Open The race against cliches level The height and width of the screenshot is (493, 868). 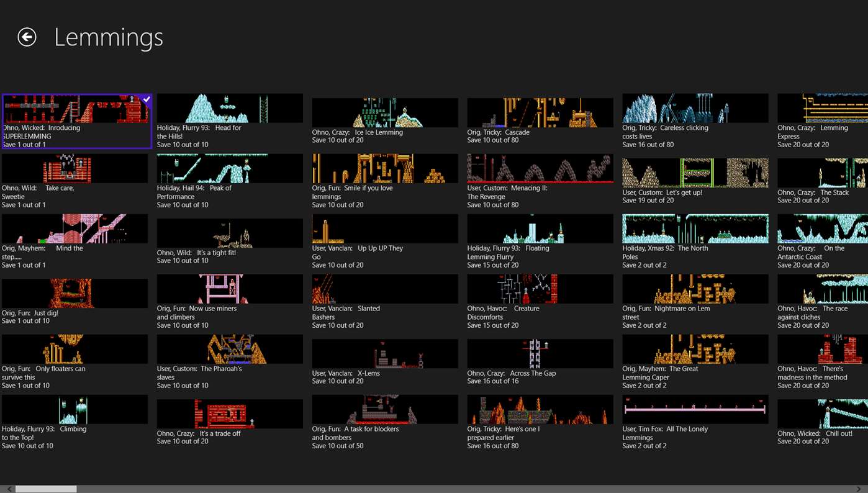tap(823, 302)
